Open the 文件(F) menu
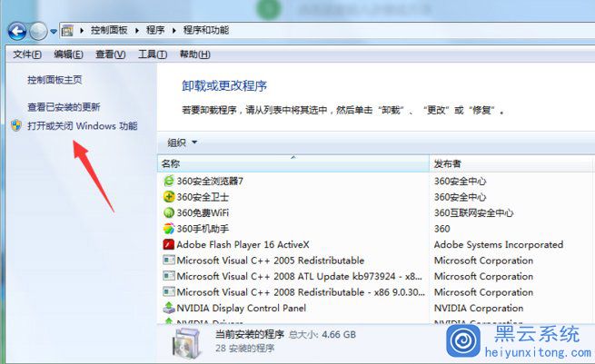The width and height of the screenshot is (595, 364). [27, 54]
